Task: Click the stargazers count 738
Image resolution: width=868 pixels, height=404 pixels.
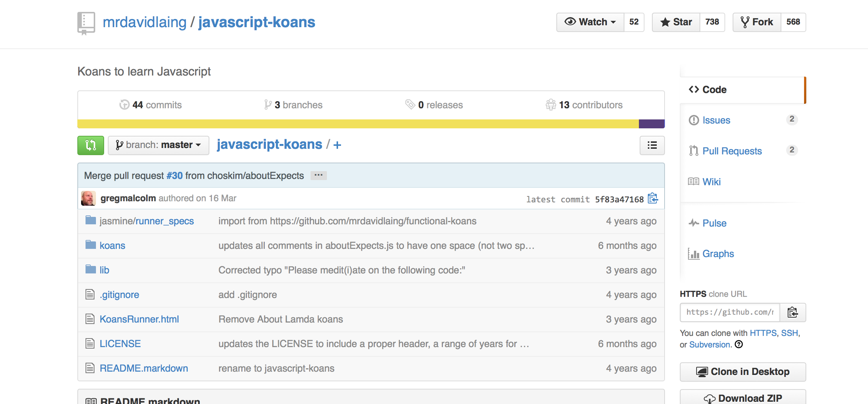Action: coord(713,22)
